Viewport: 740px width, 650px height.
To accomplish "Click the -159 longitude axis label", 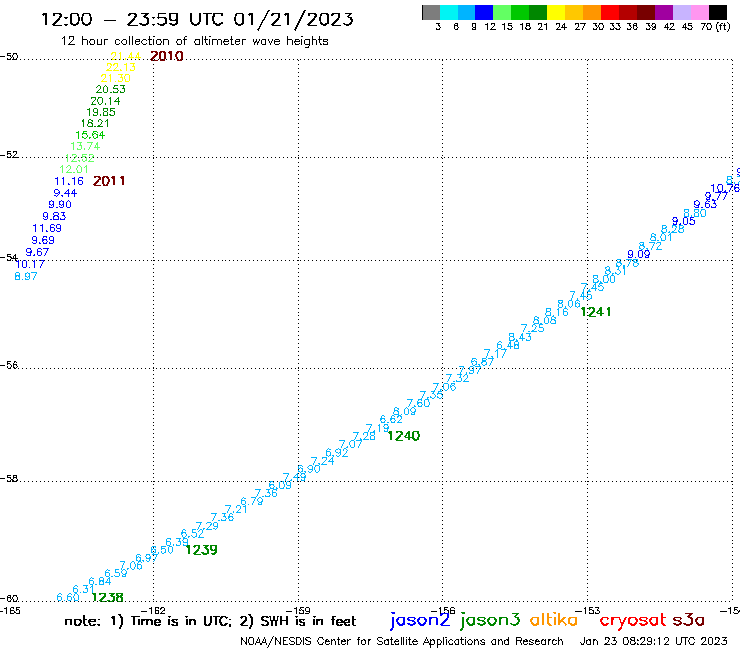I will point(298,611).
